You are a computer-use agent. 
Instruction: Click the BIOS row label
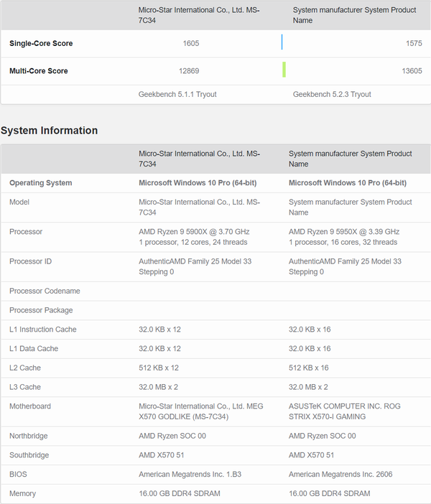18,475
